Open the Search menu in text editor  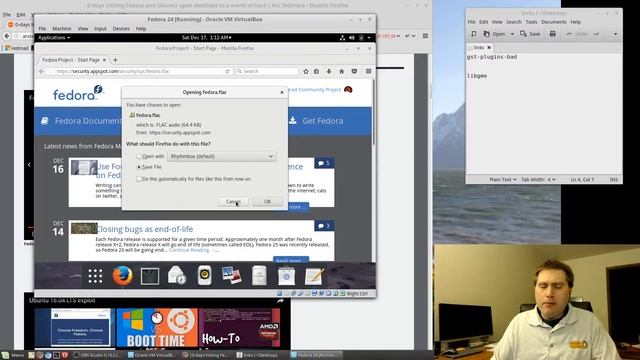click(513, 22)
